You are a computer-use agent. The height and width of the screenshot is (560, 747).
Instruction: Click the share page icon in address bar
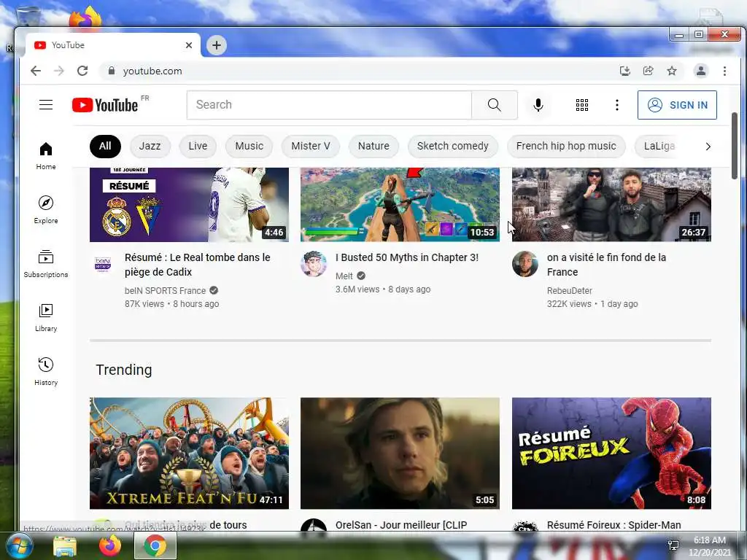point(648,71)
